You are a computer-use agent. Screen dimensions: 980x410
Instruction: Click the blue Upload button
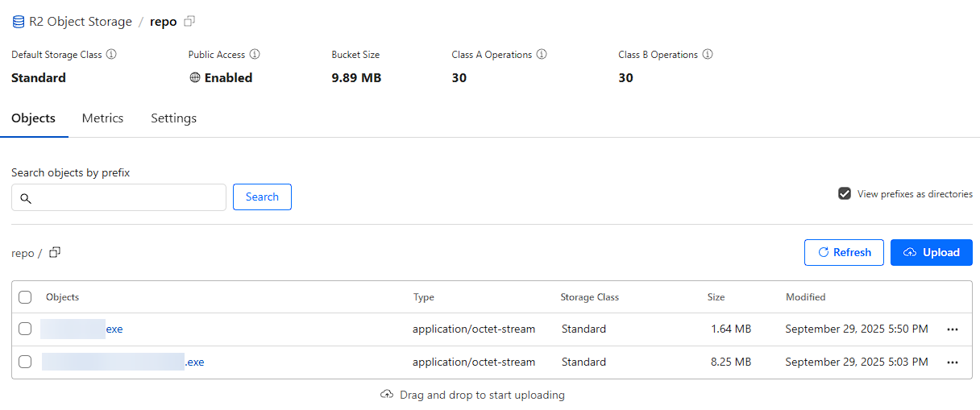[931, 252]
